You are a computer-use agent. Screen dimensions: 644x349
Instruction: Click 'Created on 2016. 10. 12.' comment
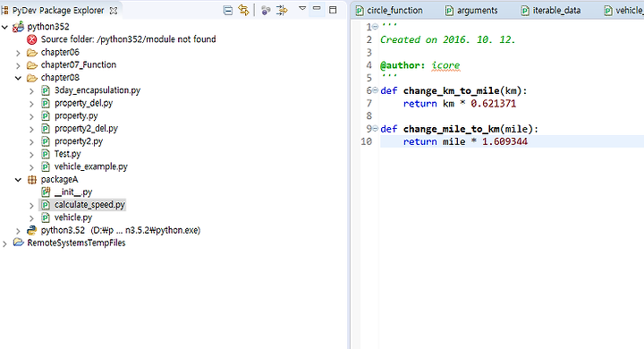(x=447, y=40)
